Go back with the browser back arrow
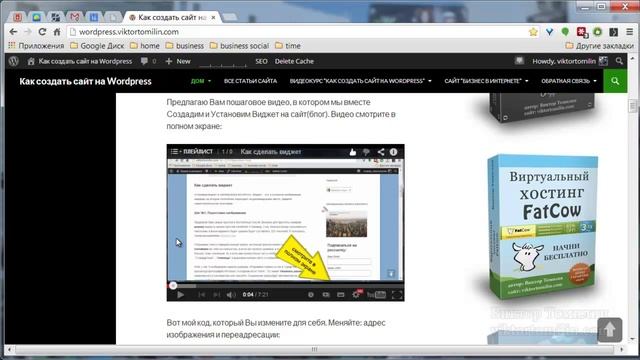Screen dimensions: 640x360 [x=13, y=32]
